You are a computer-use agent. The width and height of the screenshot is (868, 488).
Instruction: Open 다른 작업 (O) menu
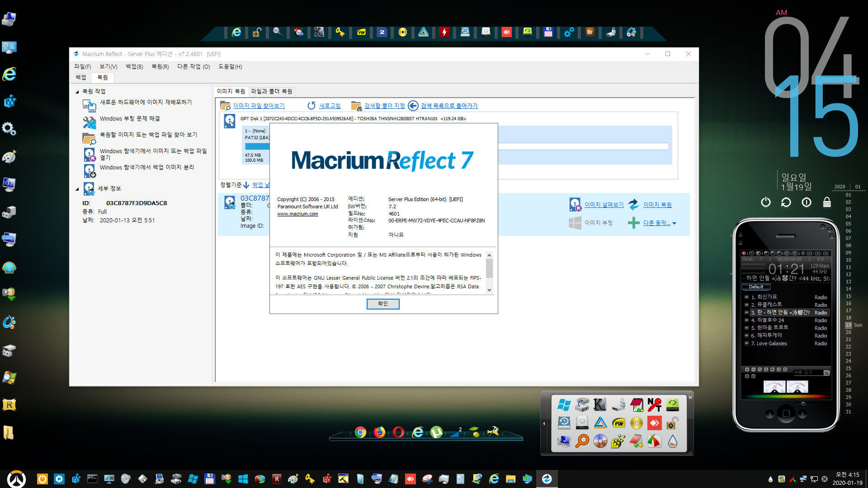[193, 66]
